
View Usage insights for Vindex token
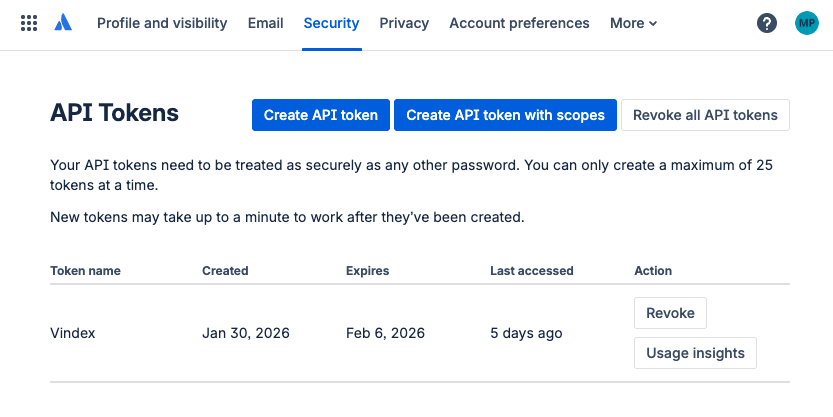pos(695,353)
